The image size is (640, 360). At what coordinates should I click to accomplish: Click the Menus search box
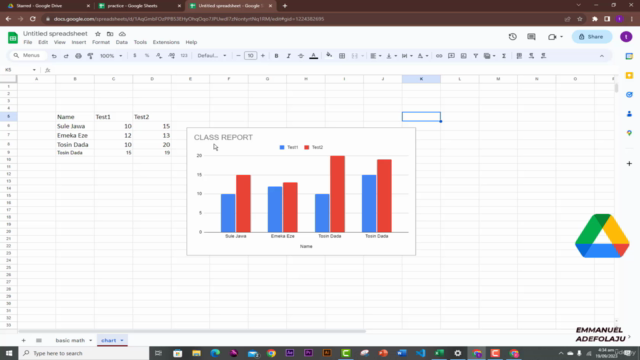(27, 56)
